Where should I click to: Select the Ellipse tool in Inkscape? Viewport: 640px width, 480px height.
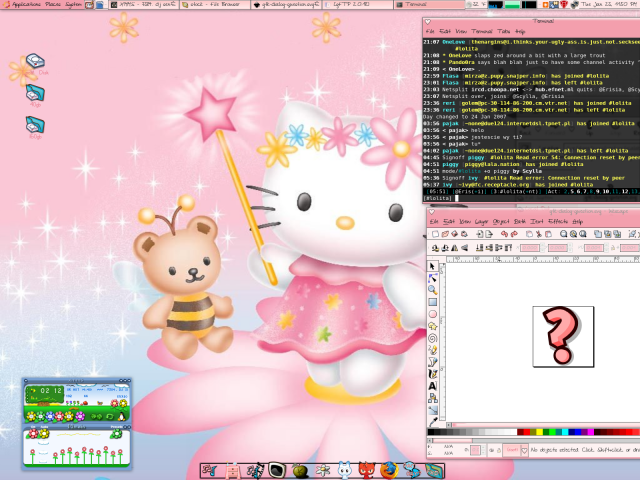(432, 314)
